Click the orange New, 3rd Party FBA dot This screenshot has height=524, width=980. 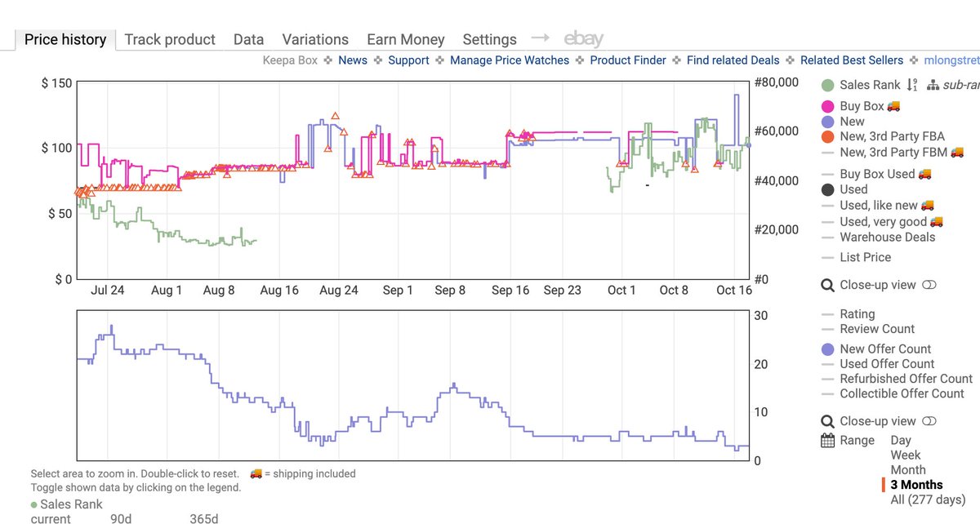pos(828,137)
